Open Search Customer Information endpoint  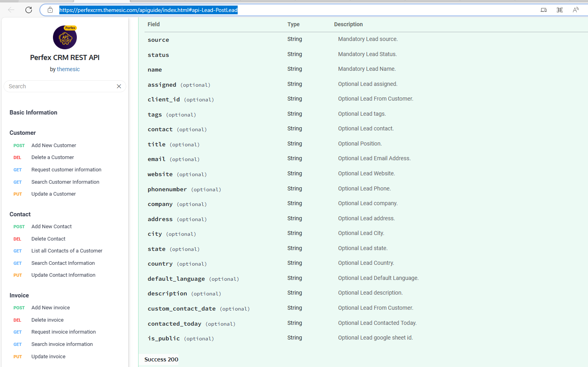click(x=65, y=182)
